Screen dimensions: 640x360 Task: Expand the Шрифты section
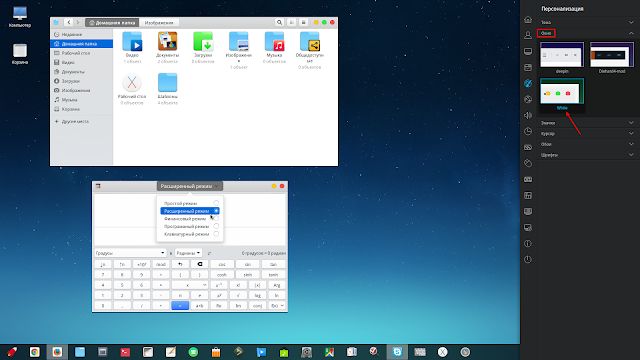point(587,155)
